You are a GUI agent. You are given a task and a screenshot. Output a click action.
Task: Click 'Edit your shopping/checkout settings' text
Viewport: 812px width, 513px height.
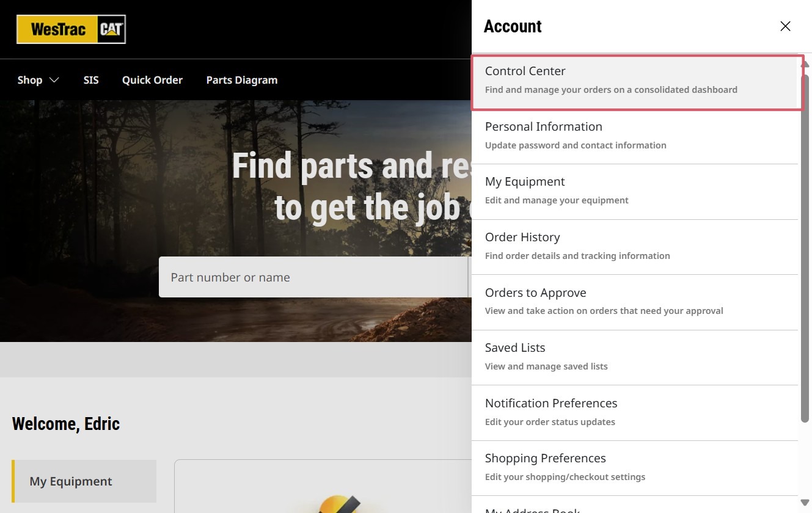tap(565, 477)
